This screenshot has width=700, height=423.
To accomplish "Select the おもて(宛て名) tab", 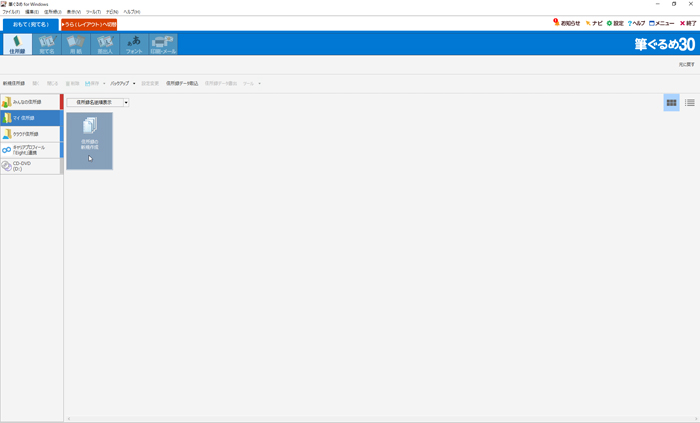I will [x=30, y=24].
